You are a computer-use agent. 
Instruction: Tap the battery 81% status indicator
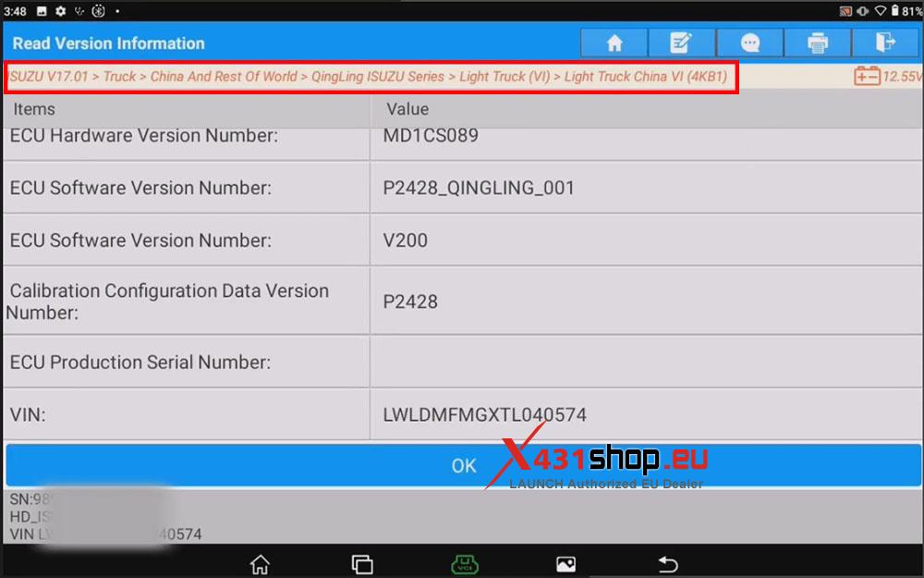906,10
